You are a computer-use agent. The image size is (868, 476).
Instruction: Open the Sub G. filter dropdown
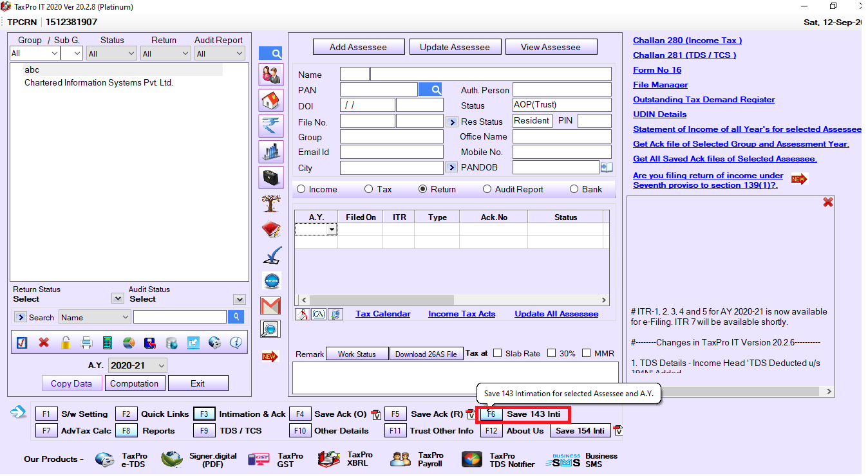point(71,53)
